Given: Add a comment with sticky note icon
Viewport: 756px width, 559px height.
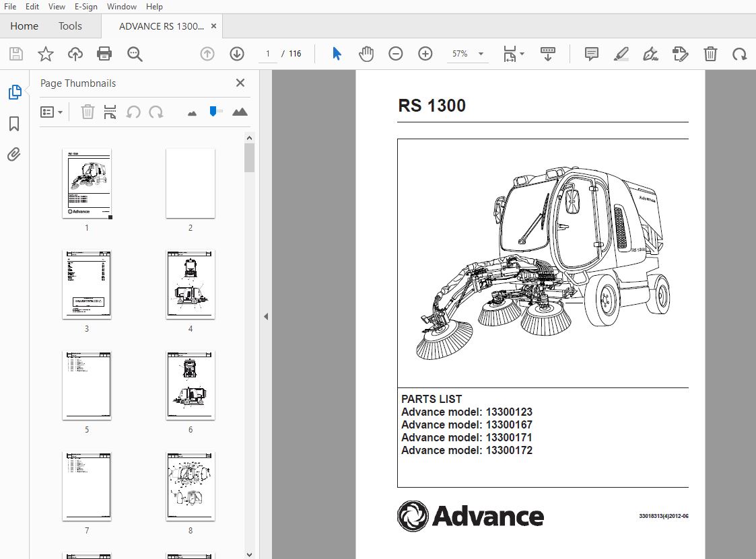Looking at the screenshot, I should pyautogui.click(x=592, y=54).
